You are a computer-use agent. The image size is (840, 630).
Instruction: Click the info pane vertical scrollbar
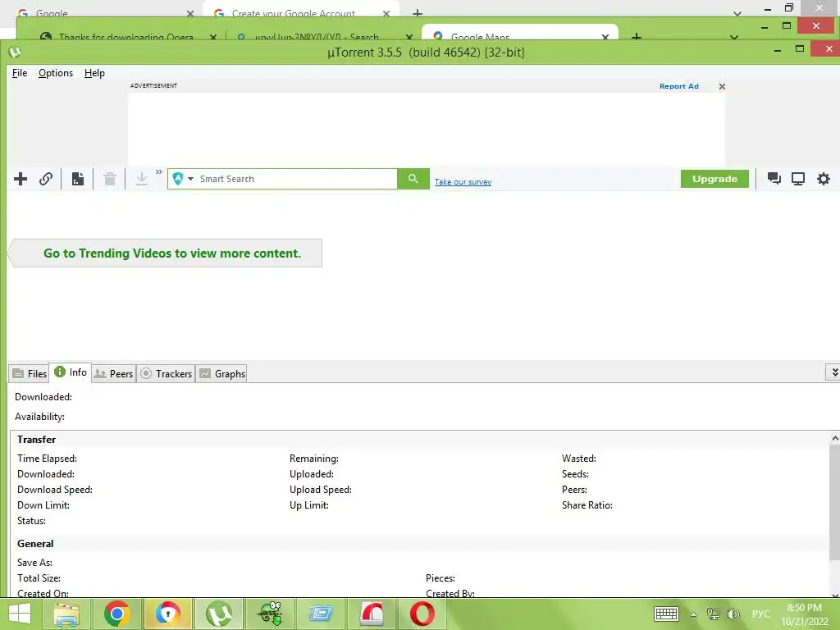click(x=834, y=504)
